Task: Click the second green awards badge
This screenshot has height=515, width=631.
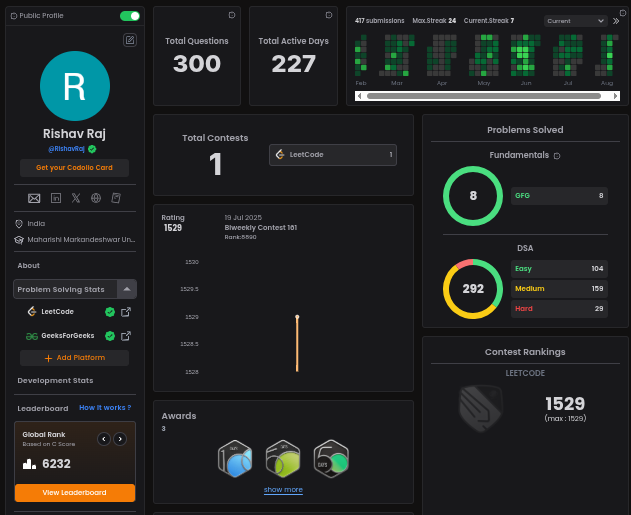Action: click(283, 459)
